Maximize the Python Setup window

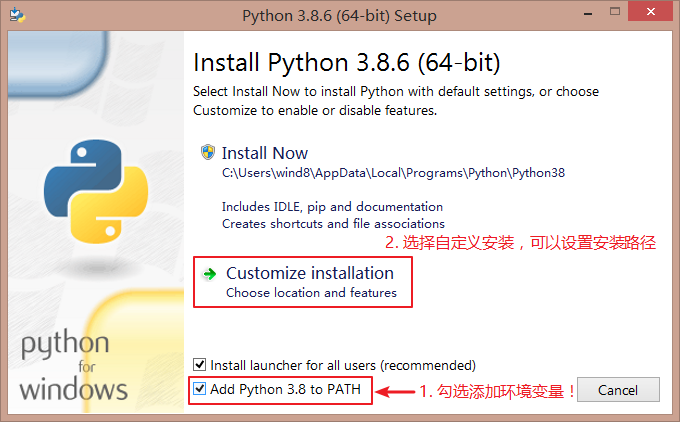tap(615, 12)
